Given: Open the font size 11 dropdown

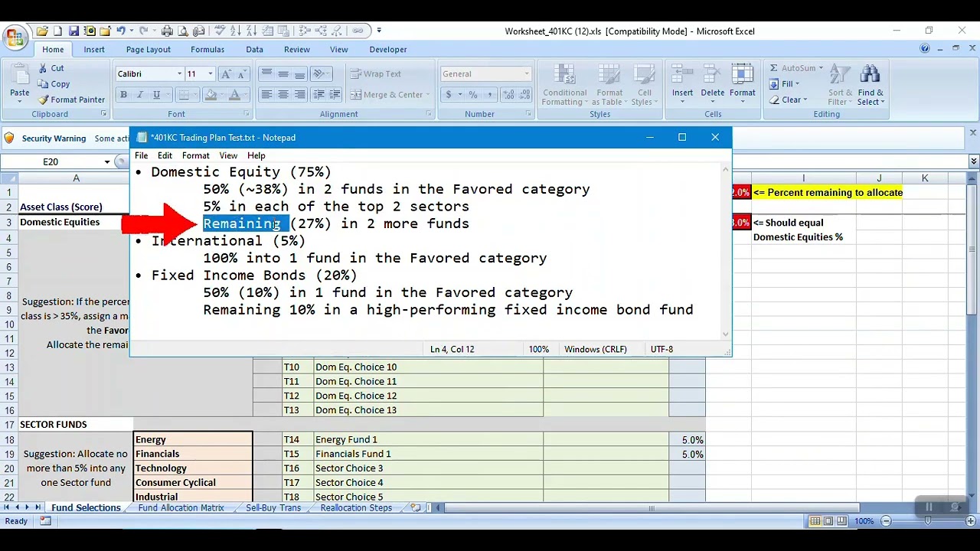Looking at the screenshot, I should pyautogui.click(x=212, y=74).
